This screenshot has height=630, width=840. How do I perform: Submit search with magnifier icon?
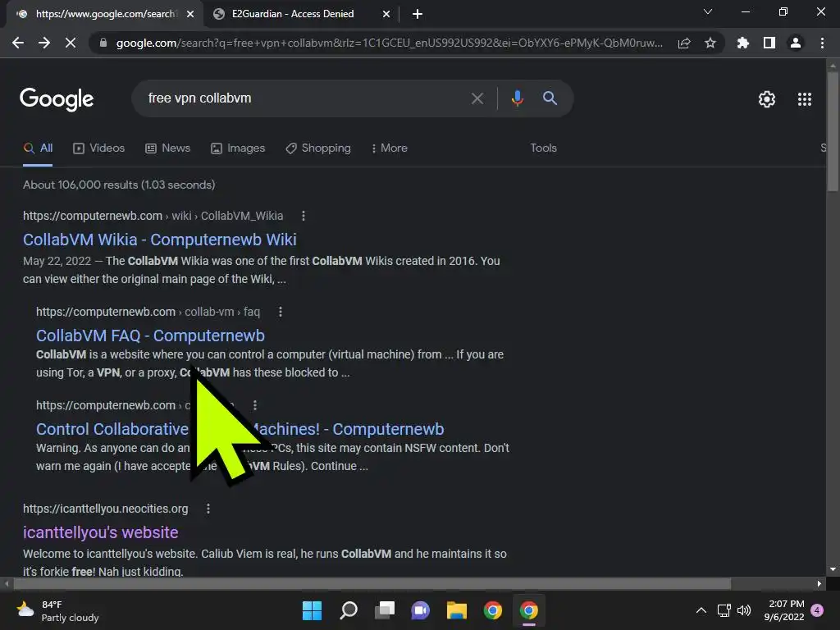pos(550,98)
